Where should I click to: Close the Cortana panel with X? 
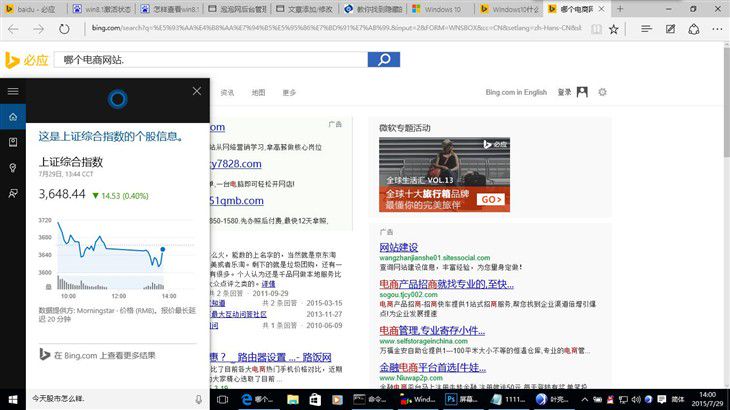pos(197,91)
